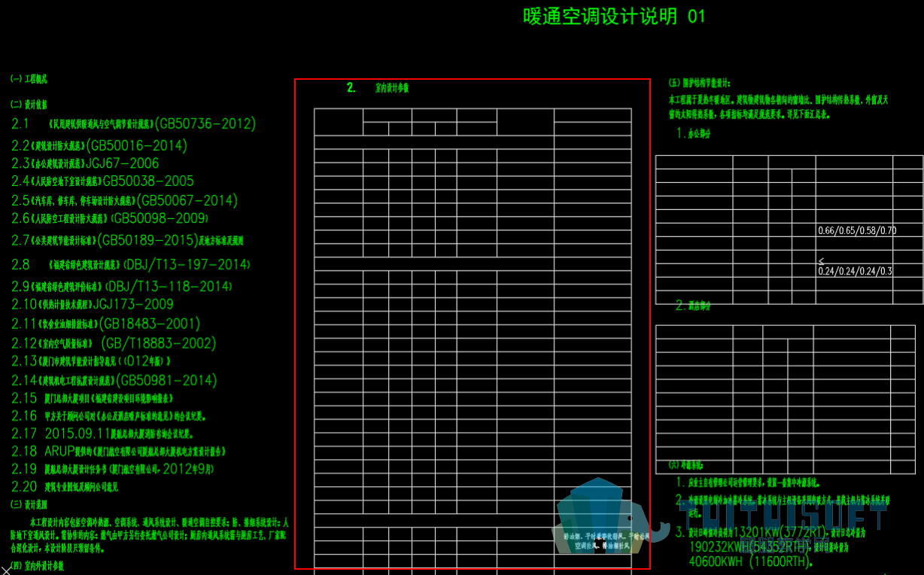Screen dimensions: 924x575
Task: Select the table value '0.24/0.24/0.24/0.3'
Action: click(855, 271)
